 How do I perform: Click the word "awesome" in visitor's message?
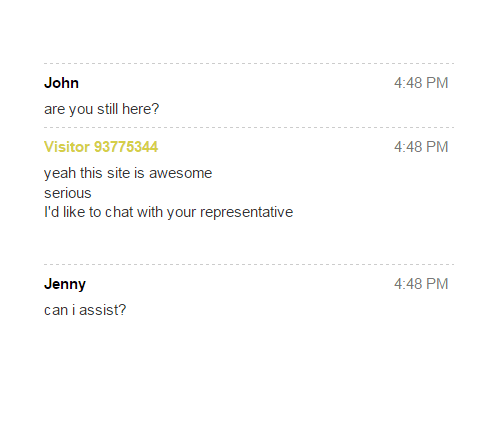pos(180,173)
